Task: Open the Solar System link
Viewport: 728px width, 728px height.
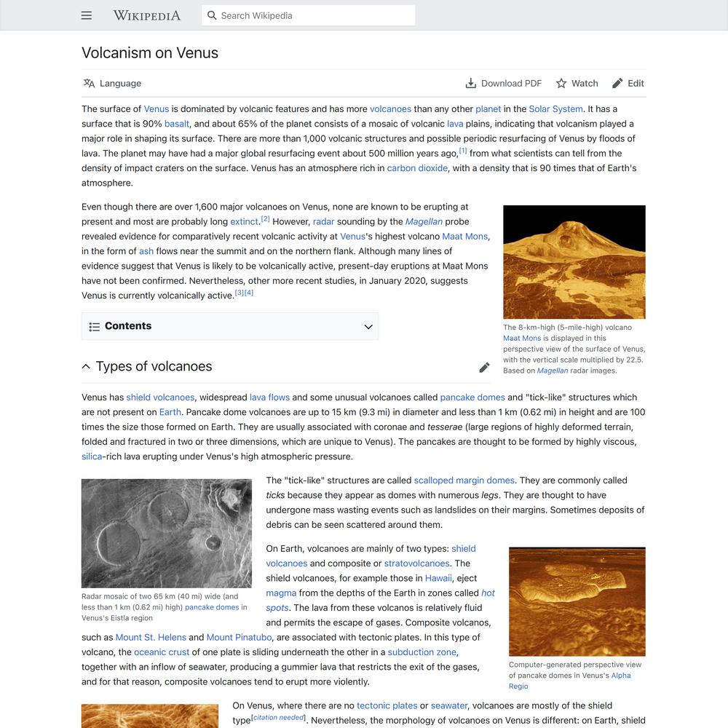Action: (x=555, y=108)
